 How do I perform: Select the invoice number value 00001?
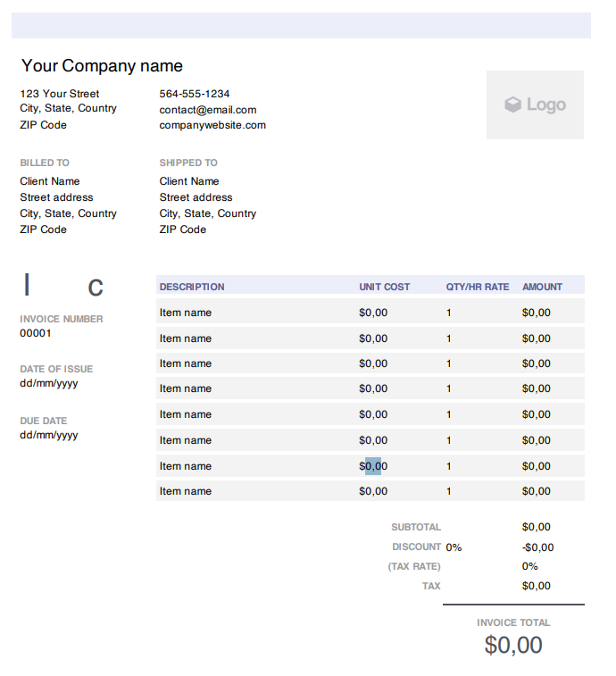tap(36, 333)
